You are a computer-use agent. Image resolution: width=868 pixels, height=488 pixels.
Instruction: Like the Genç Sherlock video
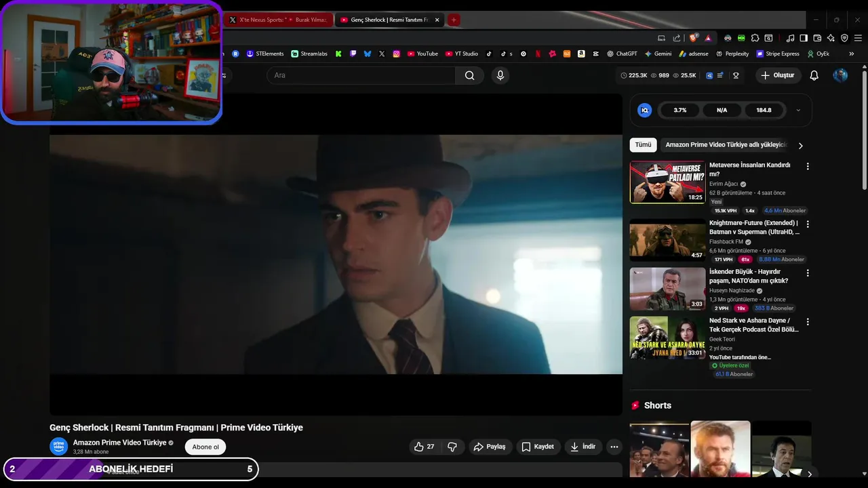tap(425, 447)
